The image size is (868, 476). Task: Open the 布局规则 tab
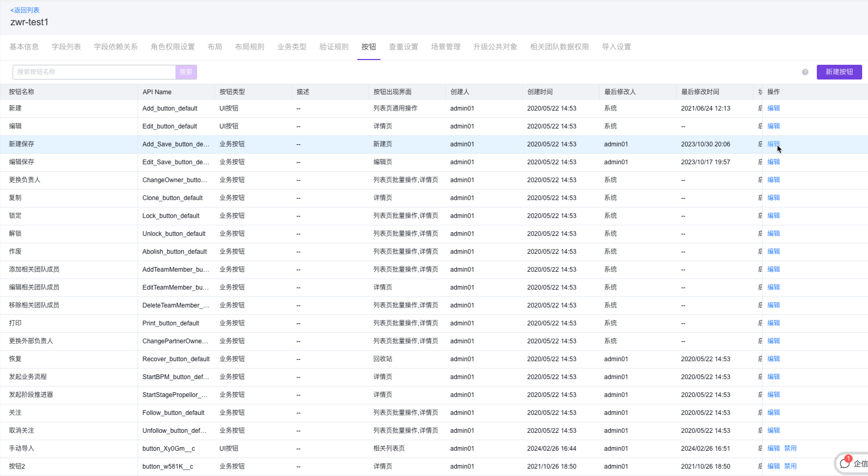pos(249,46)
